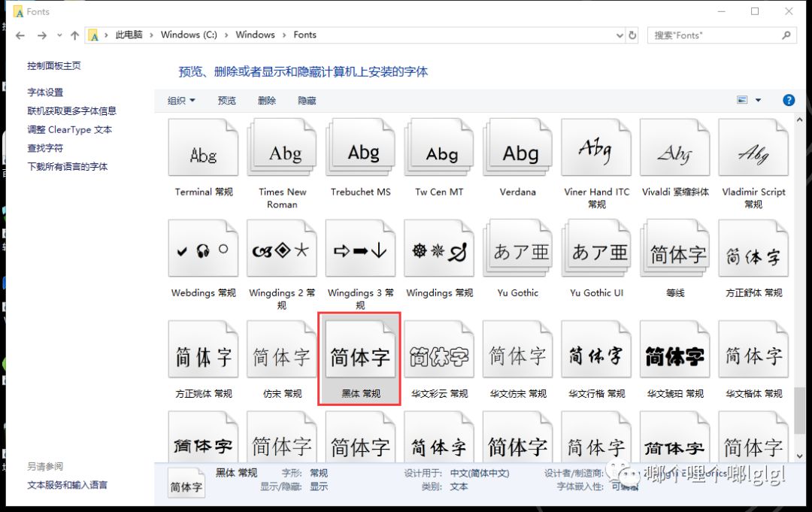Click the 搜索"Fonts" search box
Viewport: 812px width, 512px height.
(721, 35)
